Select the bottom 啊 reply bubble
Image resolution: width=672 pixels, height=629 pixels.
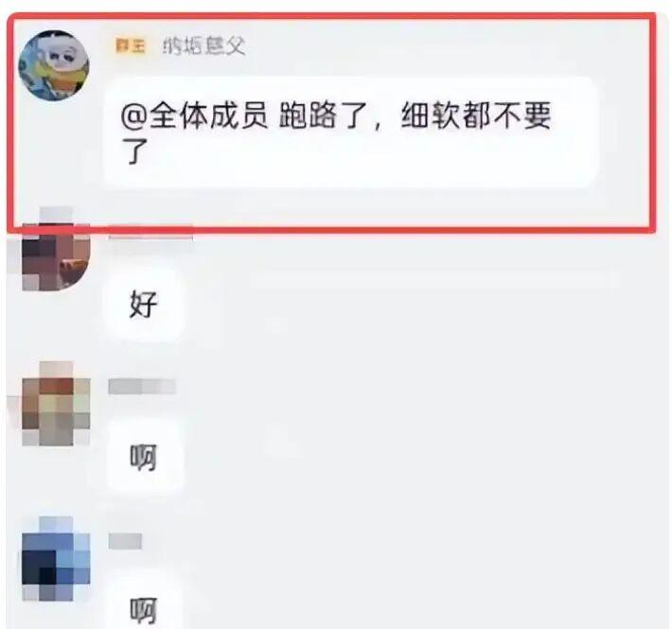coord(144,608)
